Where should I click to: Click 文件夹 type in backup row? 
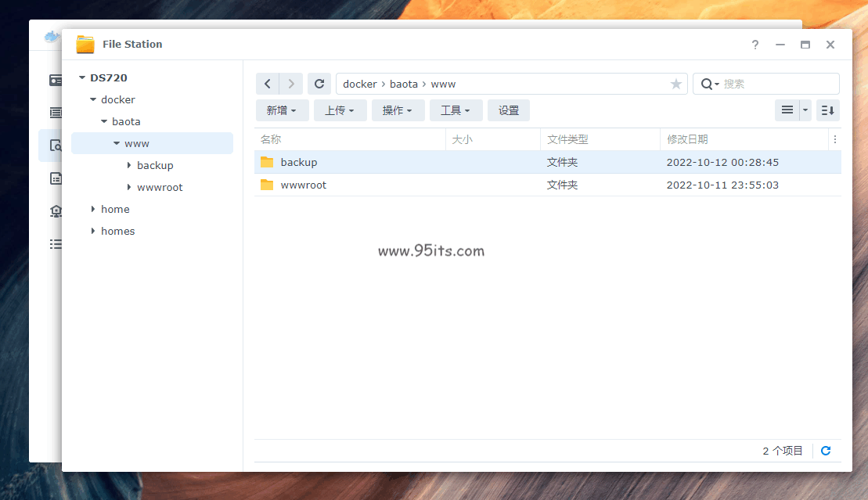click(563, 162)
